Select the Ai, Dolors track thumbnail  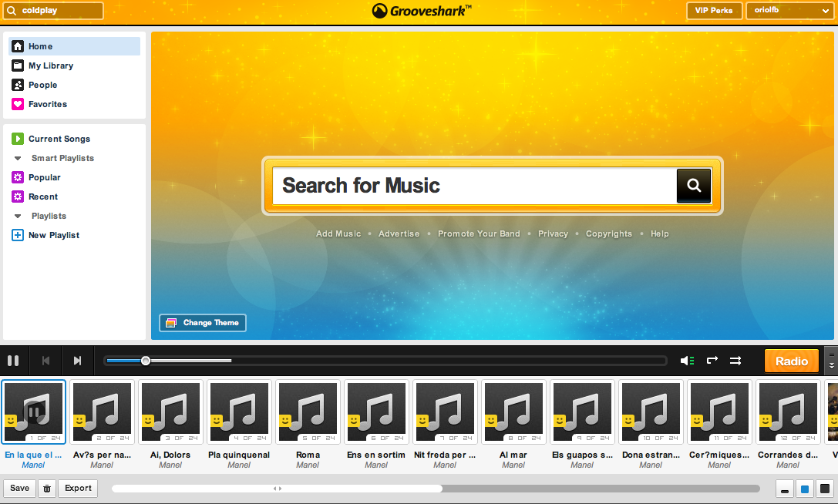(x=170, y=412)
